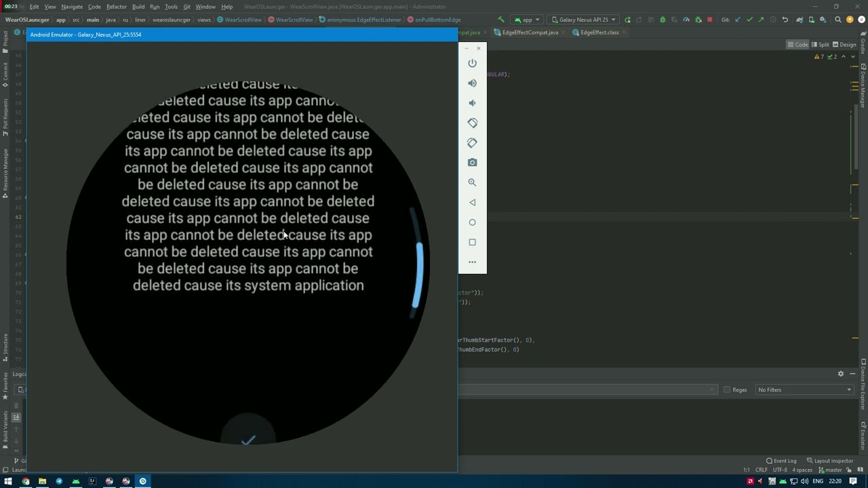
Task: Switch editor to Design view mode
Action: (844, 45)
